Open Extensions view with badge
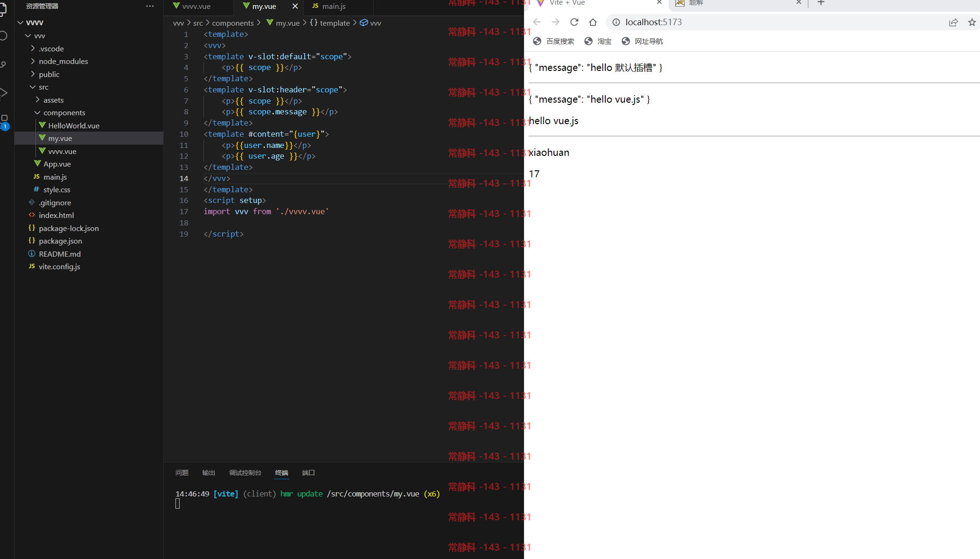Viewport: 980px width, 559px height. (4, 121)
